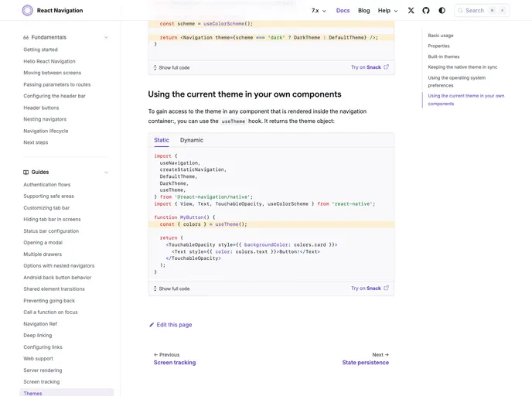
Task: Select the Static code tab
Action: [162, 140]
